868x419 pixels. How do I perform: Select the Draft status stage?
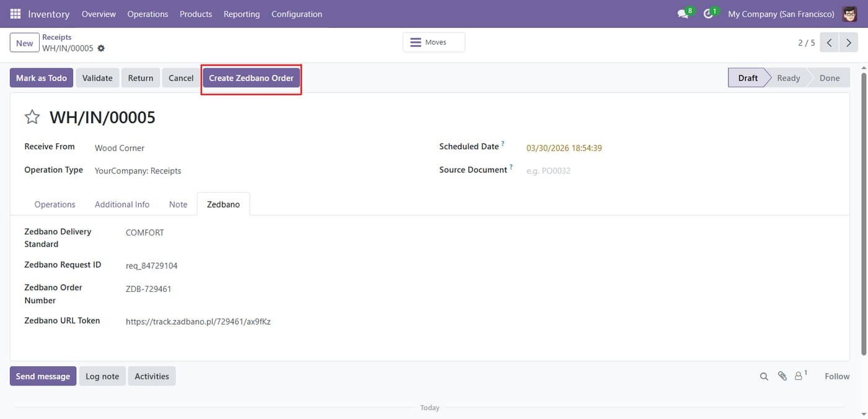tap(748, 78)
